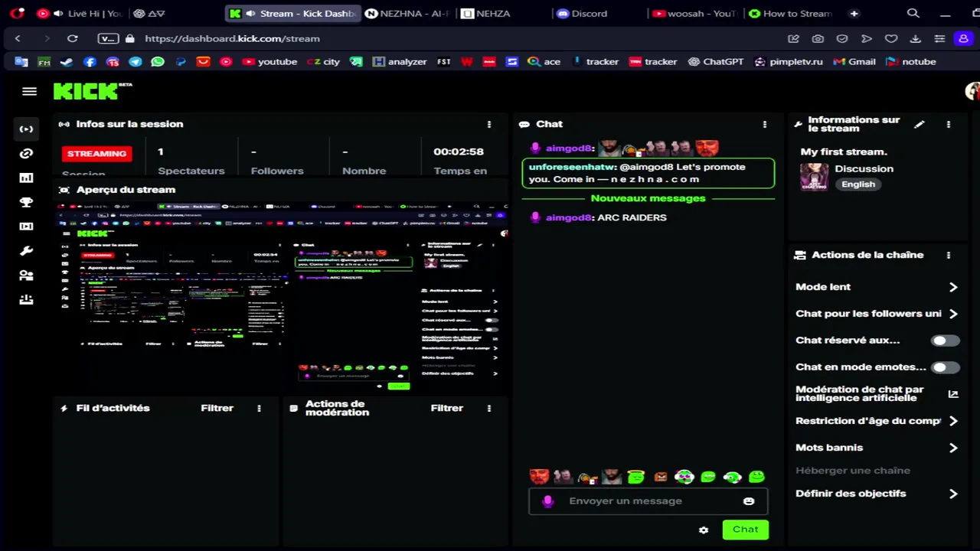Viewport: 980px width, 551px height.
Task: Open browser search magnifier icon
Action: [x=913, y=13]
